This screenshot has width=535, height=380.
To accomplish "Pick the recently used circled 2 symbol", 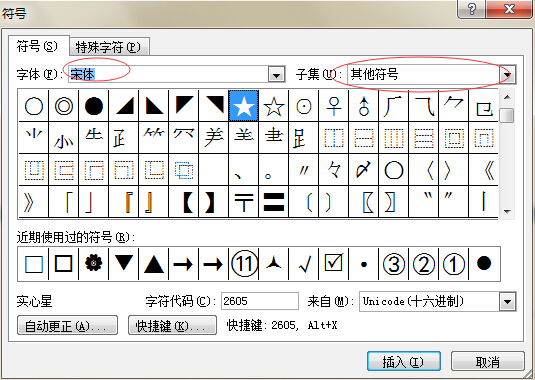I will [424, 264].
